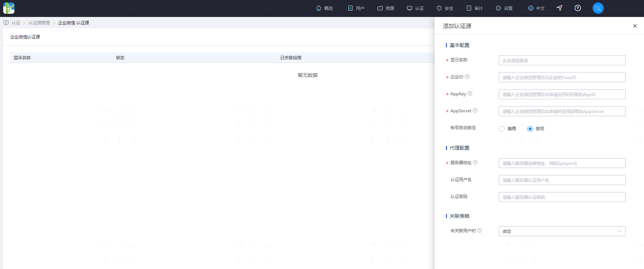The image size is (644, 269).
Task: Close the 添加认证源 panel
Action: coord(635,26)
